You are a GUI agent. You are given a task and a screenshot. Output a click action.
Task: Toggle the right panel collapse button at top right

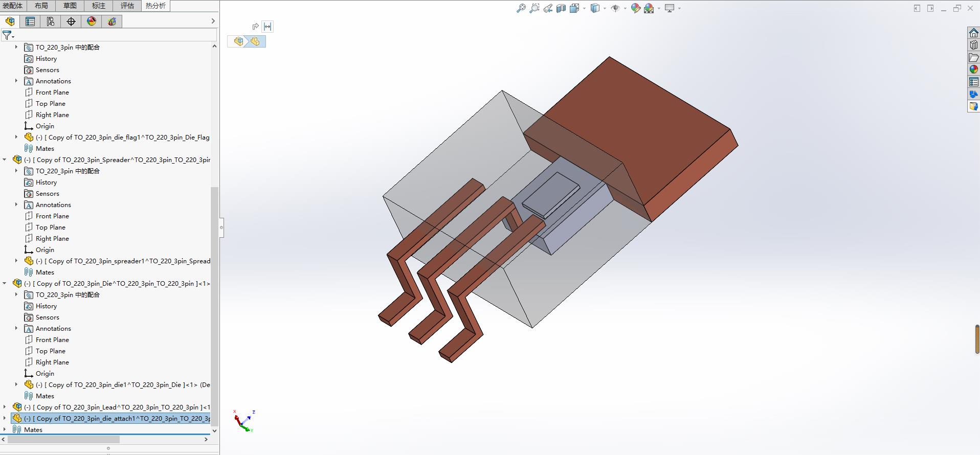click(930, 8)
